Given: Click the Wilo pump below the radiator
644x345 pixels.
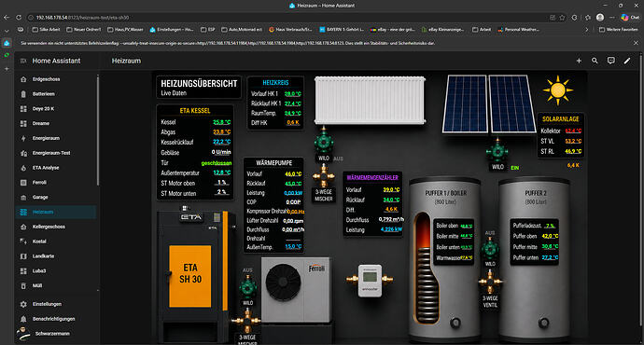Looking at the screenshot, I should click(324, 141).
